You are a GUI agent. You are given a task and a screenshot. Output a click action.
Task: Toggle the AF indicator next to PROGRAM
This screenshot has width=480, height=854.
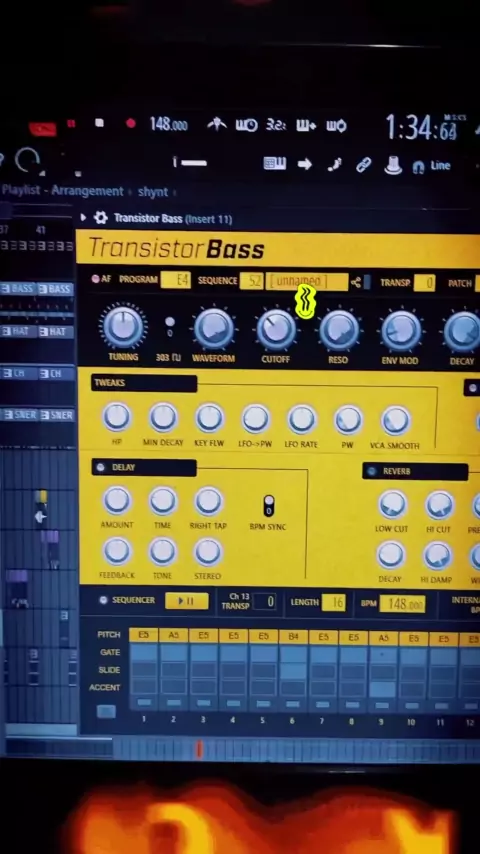(x=96, y=279)
